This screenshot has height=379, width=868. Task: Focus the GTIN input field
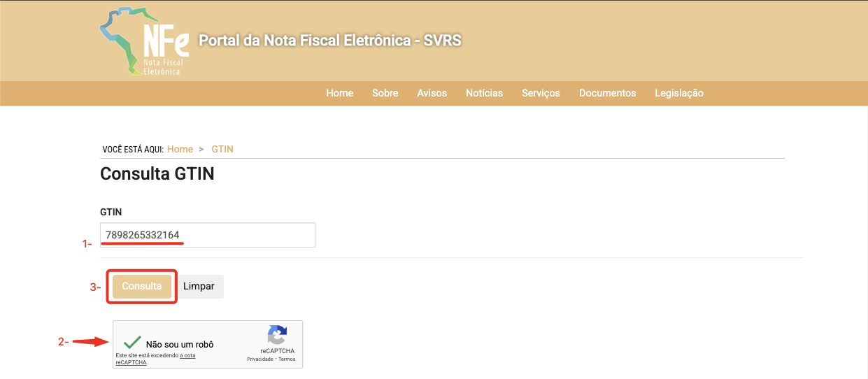[x=208, y=235]
